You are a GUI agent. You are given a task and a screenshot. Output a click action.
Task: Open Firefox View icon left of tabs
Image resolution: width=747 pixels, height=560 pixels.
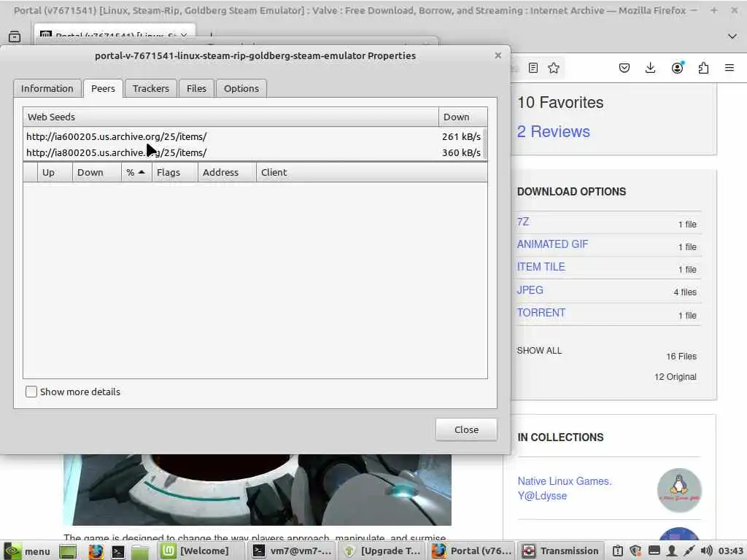[x=15, y=36]
